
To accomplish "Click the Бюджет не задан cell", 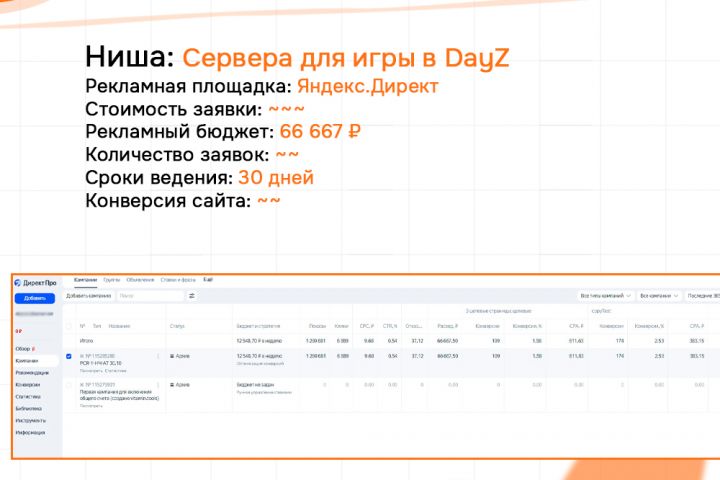I will point(255,385).
